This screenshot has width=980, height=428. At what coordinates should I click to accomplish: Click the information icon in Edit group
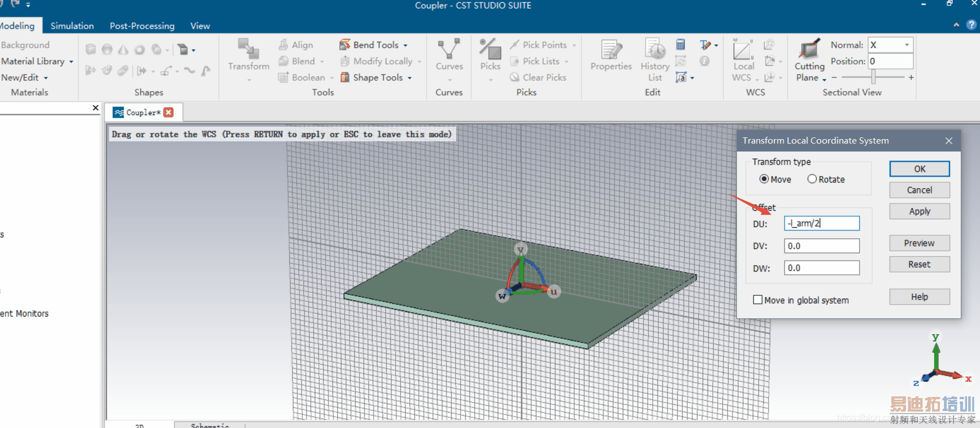point(705,61)
